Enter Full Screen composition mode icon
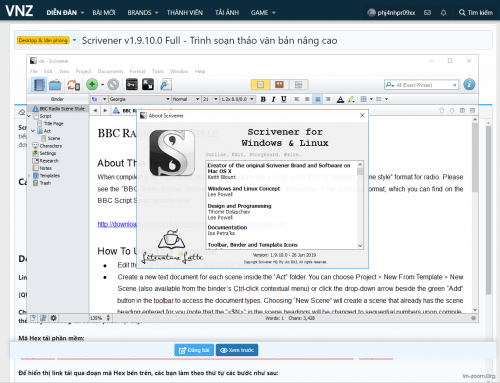This screenshot has width=500, height=383. [148, 85]
